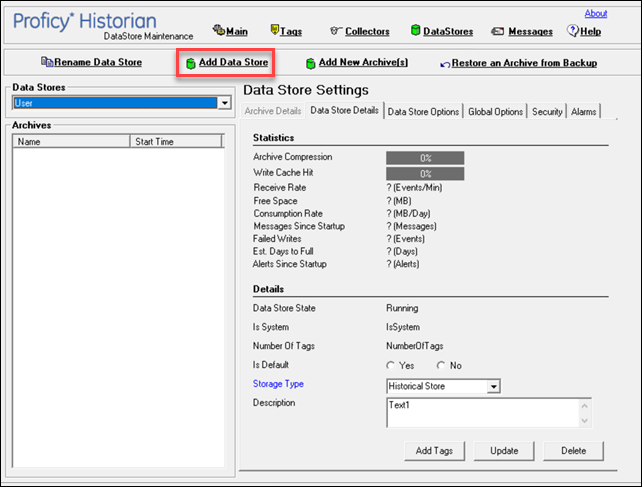Click the Delete button
The width and height of the screenshot is (642, 487).
pos(573,451)
